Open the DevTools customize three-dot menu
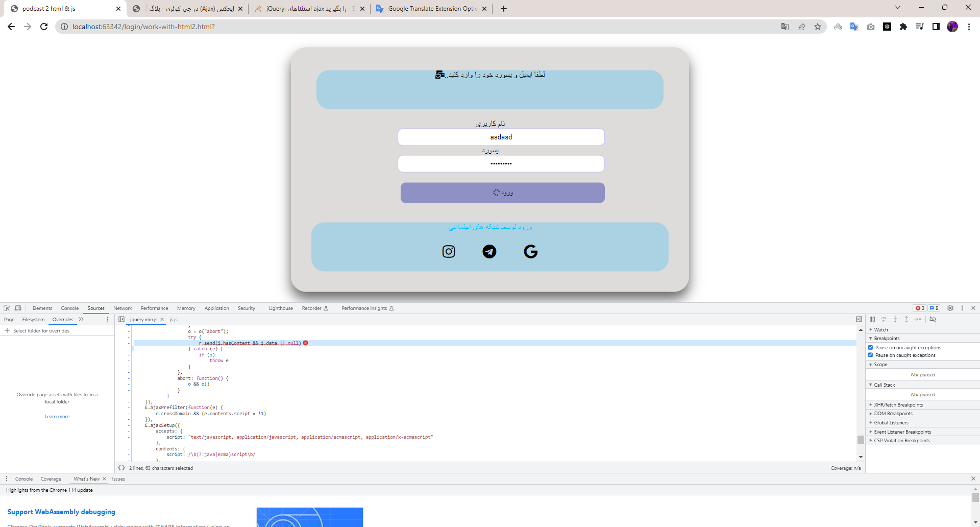 (x=962, y=308)
